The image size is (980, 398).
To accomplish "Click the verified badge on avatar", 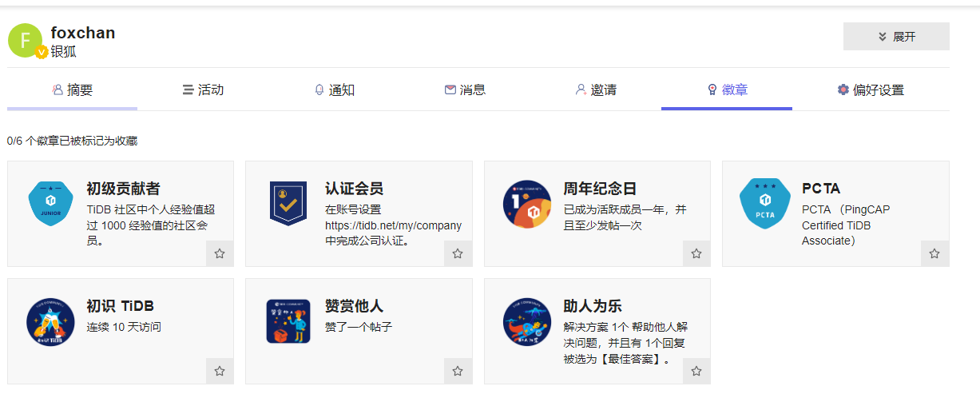I will [41, 53].
